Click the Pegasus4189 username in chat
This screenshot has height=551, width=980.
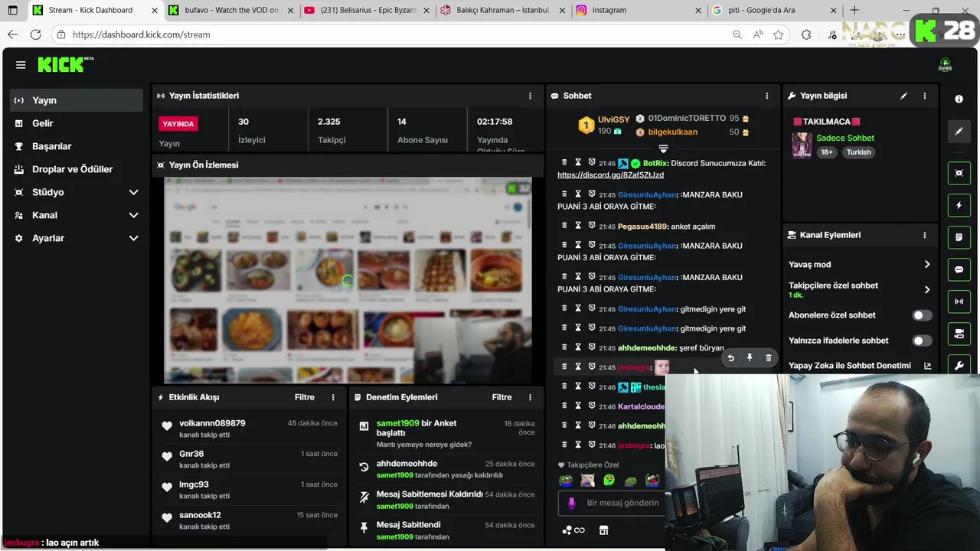coord(642,227)
